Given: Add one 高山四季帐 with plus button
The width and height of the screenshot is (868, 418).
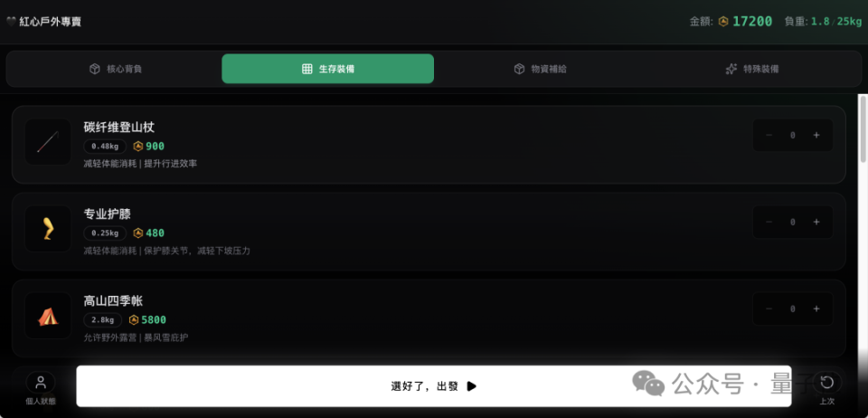Looking at the screenshot, I should click(816, 309).
